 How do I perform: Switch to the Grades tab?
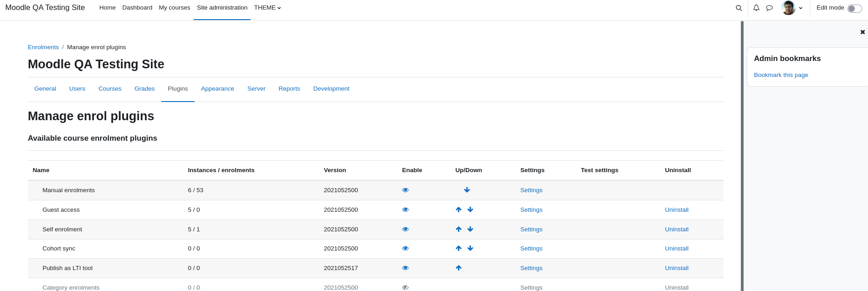[144, 89]
